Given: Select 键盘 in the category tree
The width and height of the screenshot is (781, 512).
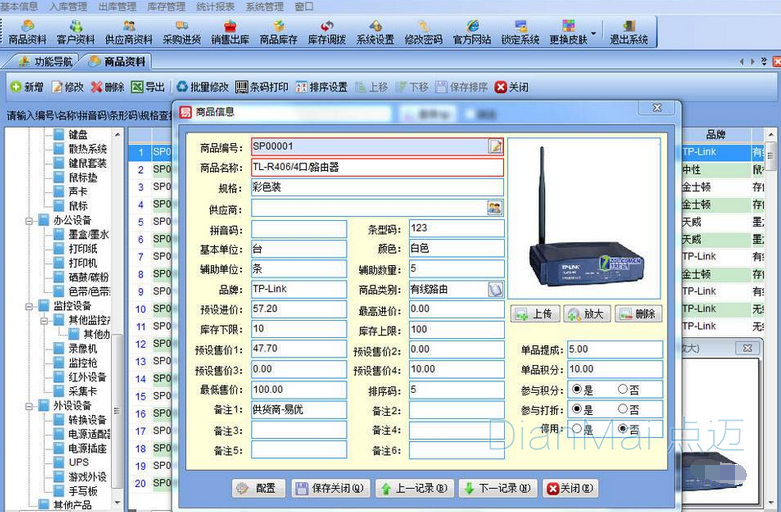Looking at the screenshot, I should pos(78,134).
